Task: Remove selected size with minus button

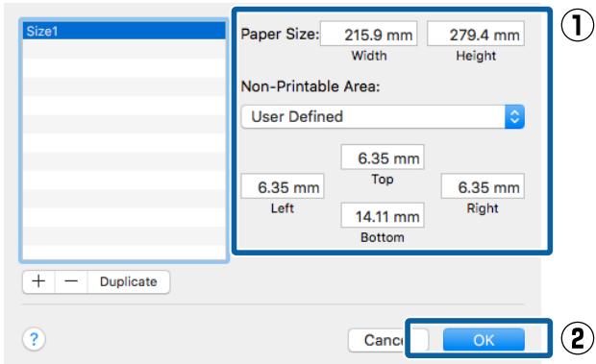Action: [x=71, y=281]
